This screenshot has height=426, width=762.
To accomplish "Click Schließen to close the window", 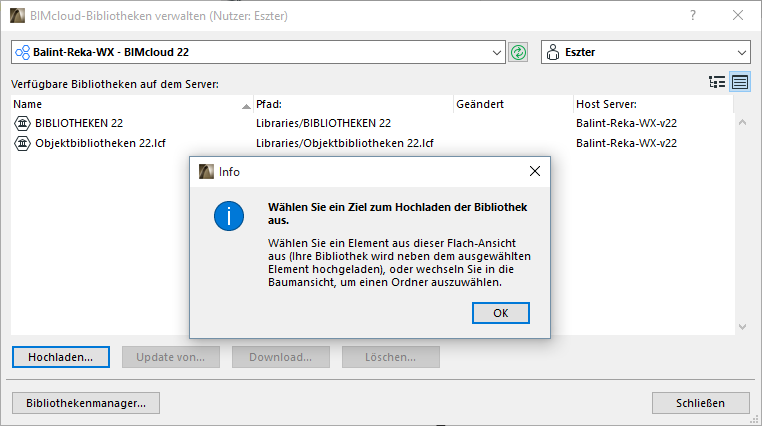I will (700, 403).
